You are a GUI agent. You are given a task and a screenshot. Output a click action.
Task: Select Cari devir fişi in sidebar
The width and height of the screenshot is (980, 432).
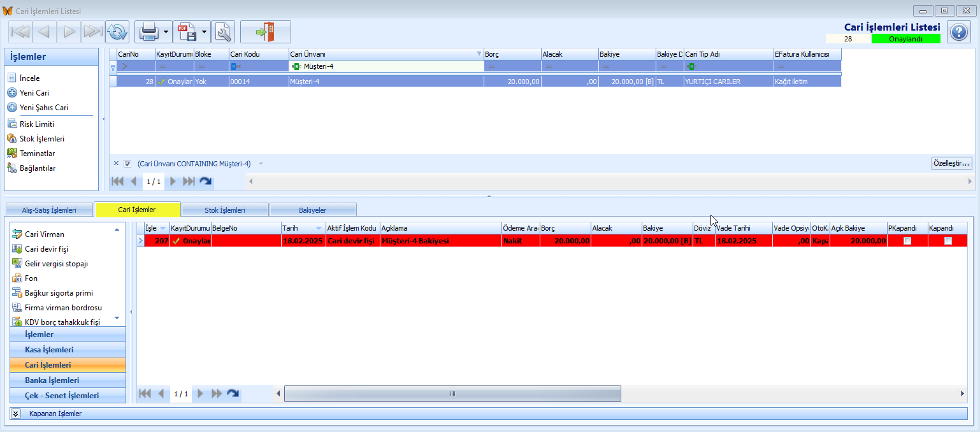point(46,249)
